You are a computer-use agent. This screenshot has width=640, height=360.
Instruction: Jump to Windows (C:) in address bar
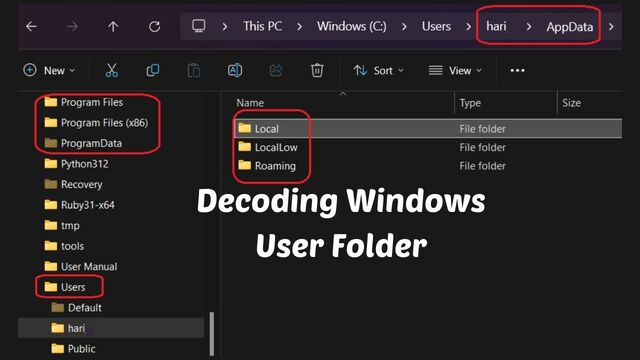pyautogui.click(x=352, y=27)
